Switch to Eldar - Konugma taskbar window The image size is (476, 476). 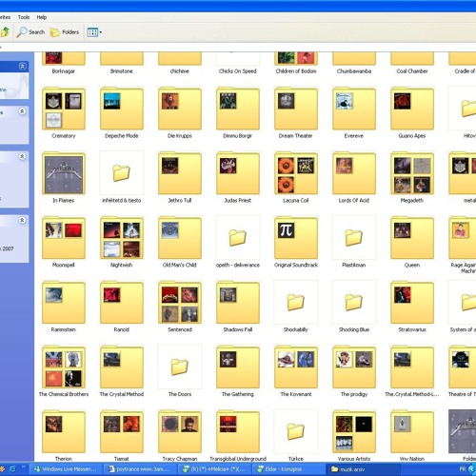click(x=289, y=469)
